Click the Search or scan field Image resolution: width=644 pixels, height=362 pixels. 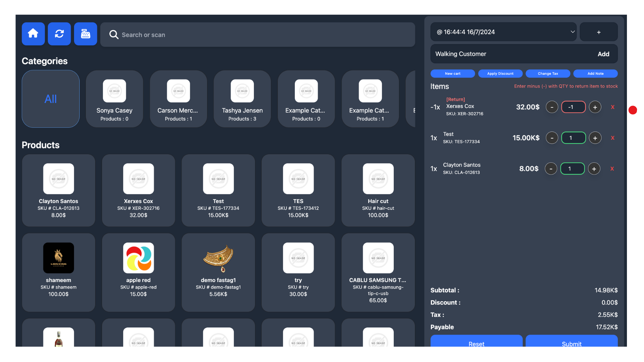[x=262, y=35]
